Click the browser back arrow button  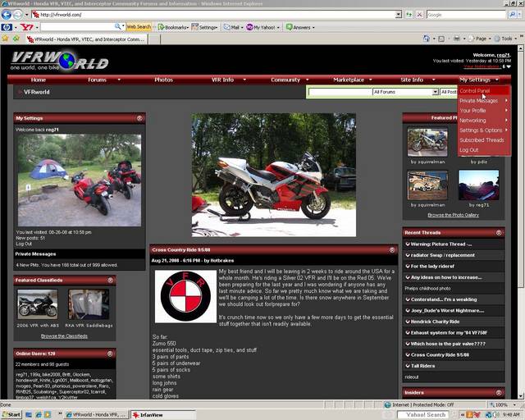pyautogui.click(x=9, y=15)
